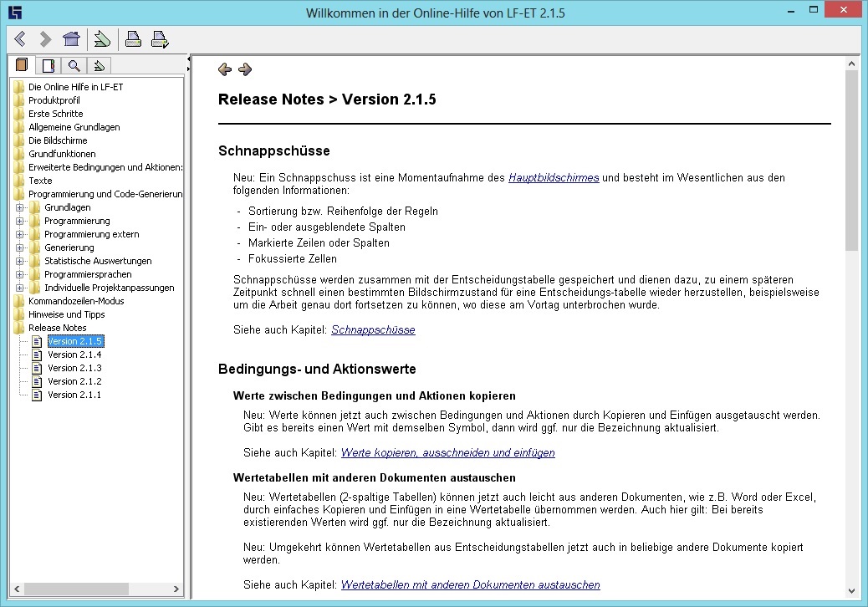Screen dimensions: 868x607
Task: Click the Kommandozeilen-Modus tree label
Action: pyautogui.click(x=76, y=301)
